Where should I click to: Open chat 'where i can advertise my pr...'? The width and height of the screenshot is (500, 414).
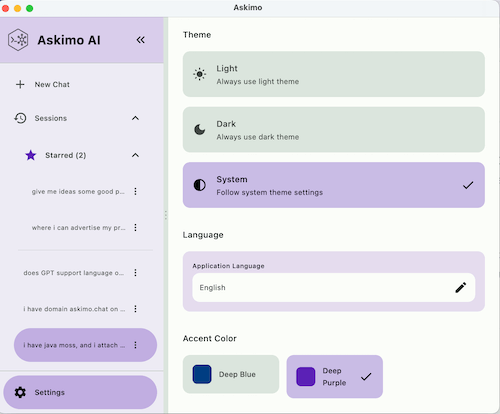pos(79,227)
